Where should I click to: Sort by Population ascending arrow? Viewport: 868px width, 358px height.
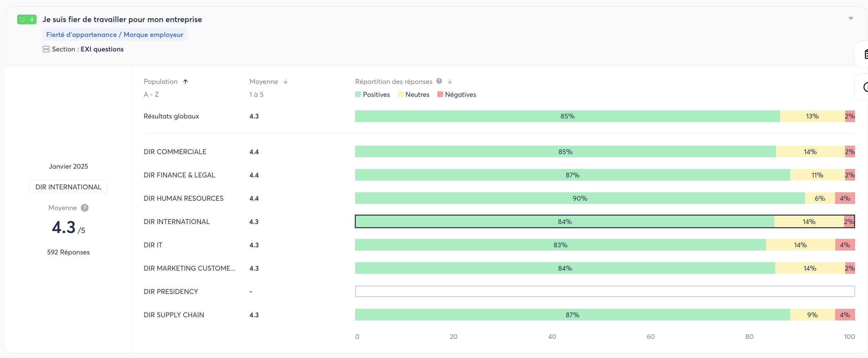pos(185,82)
